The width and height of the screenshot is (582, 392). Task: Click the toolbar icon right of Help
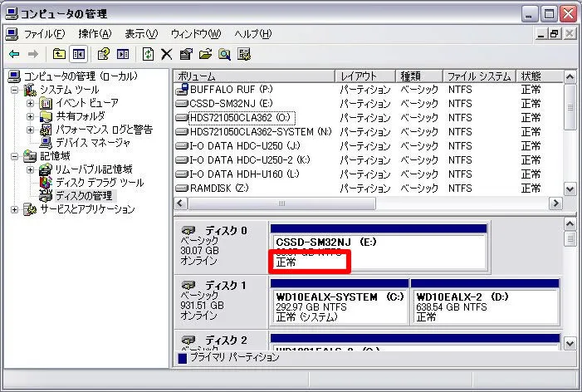tap(123, 54)
